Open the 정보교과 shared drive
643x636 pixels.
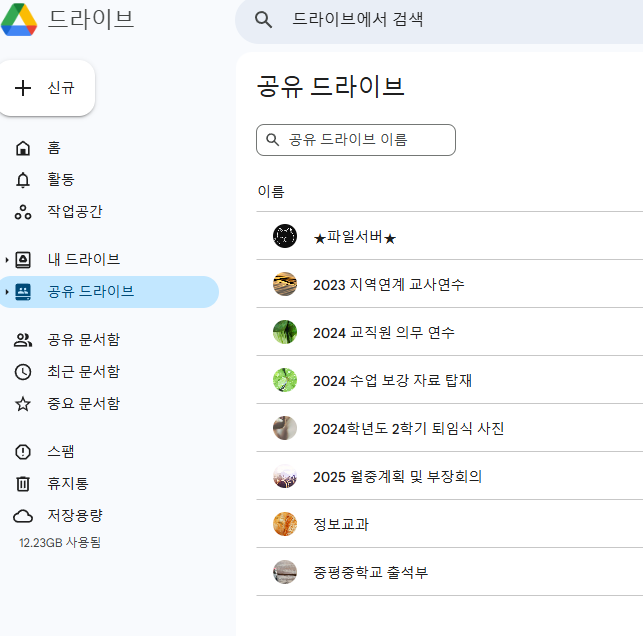pyautogui.click(x=449, y=524)
